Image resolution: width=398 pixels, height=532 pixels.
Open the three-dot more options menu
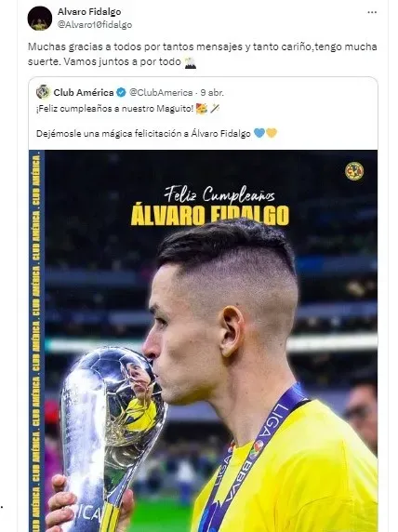(372, 12)
